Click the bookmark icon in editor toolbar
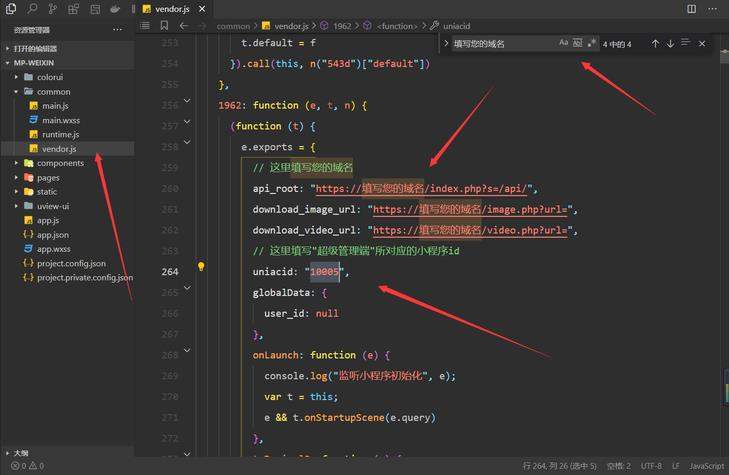The image size is (729, 475). tap(164, 26)
